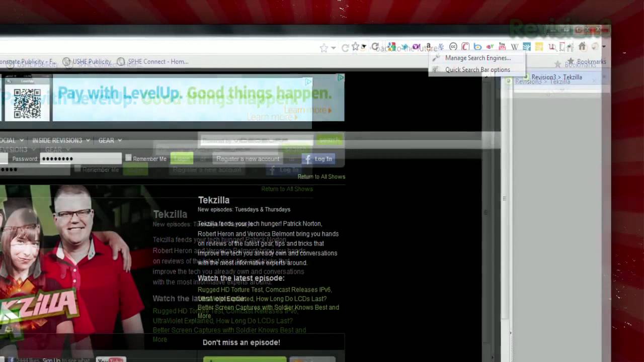Click the Yahoo search engine icon
Screen dimensions: 644x362
pos(416,47)
